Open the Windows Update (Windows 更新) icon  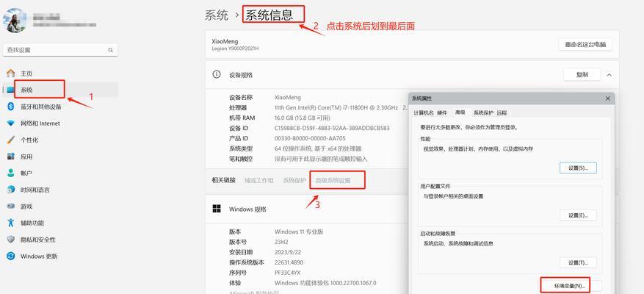[11, 257]
